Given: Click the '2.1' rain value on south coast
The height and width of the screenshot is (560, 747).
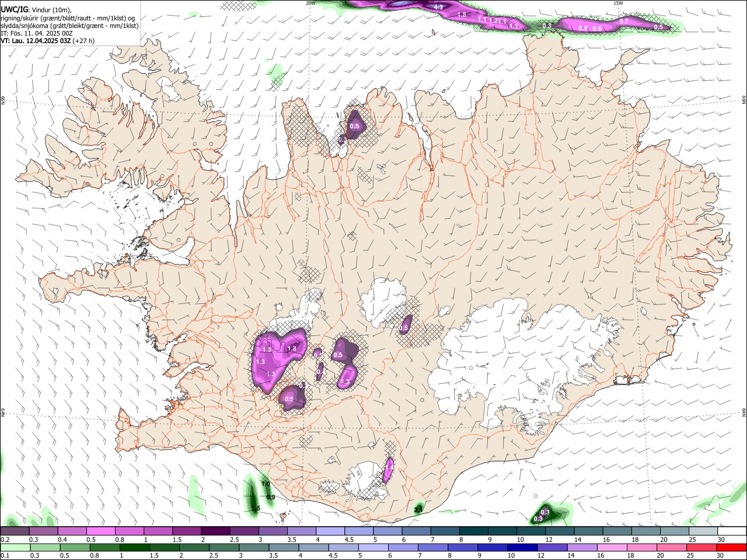Looking at the screenshot, I should point(418,510).
